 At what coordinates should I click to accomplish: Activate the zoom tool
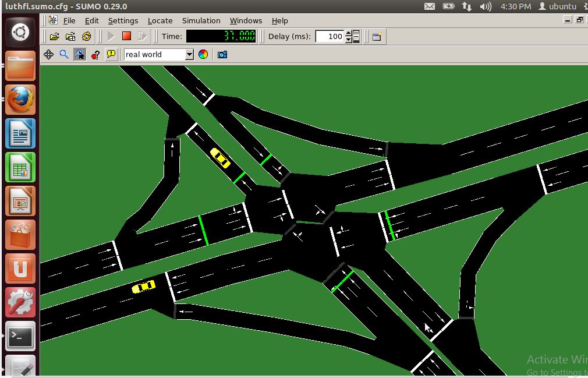click(x=64, y=54)
